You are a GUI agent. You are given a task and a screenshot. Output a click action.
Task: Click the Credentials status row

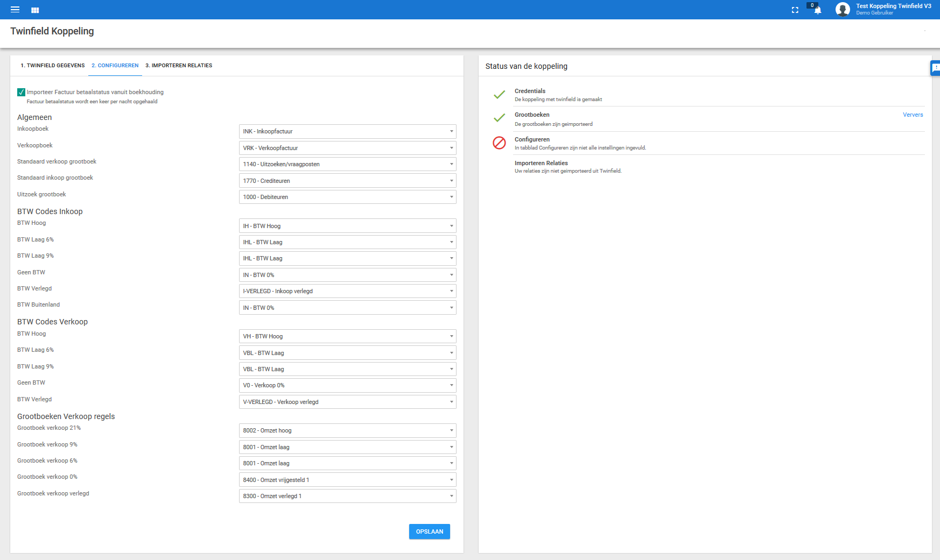point(719,95)
